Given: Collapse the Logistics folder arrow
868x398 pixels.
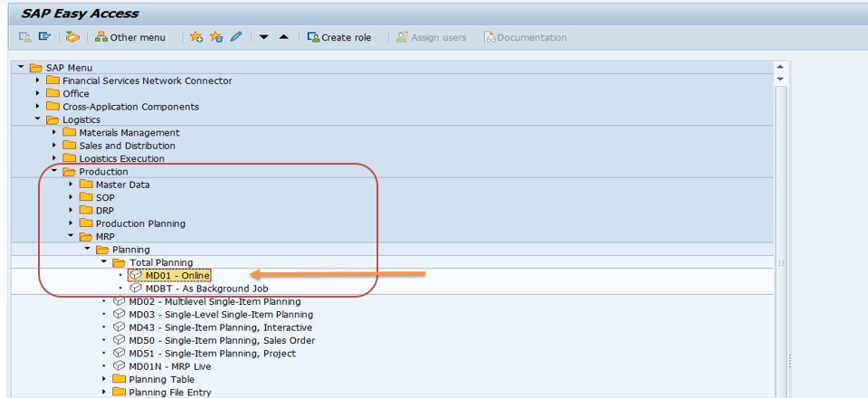Looking at the screenshot, I should pyautogui.click(x=38, y=119).
